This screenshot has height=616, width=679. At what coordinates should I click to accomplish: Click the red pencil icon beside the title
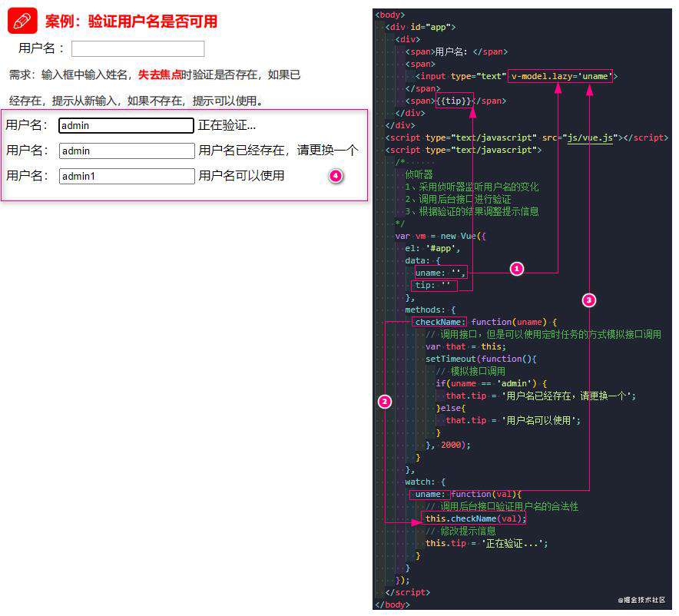[22, 21]
